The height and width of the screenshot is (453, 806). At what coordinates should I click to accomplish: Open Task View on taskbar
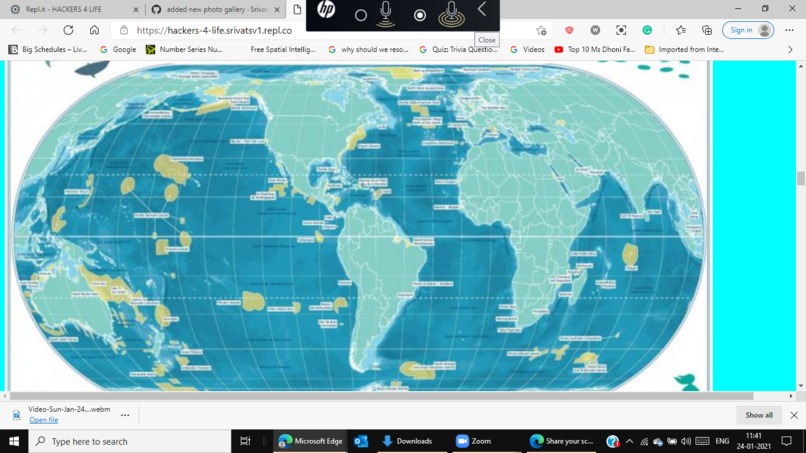pyautogui.click(x=245, y=441)
